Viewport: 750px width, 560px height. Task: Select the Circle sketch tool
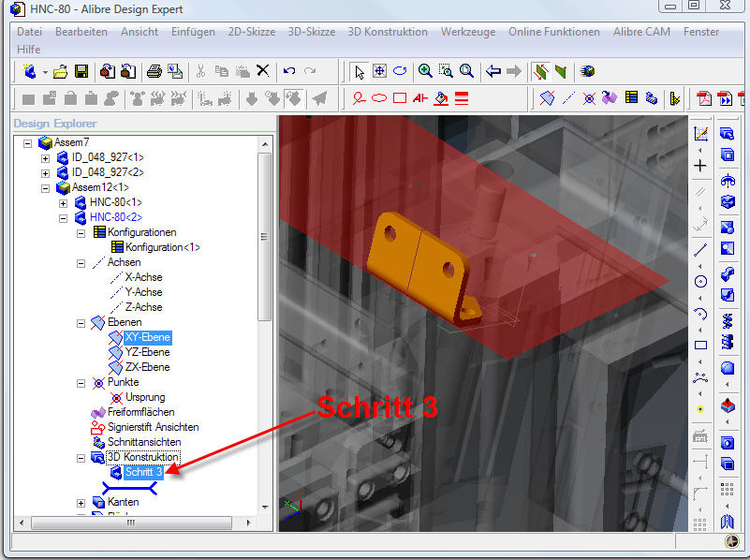pyautogui.click(x=700, y=281)
